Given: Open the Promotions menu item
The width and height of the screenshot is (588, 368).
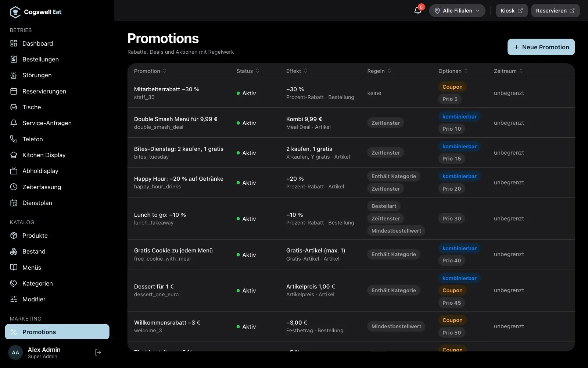Looking at the screenshot, I should coord(57,332).
